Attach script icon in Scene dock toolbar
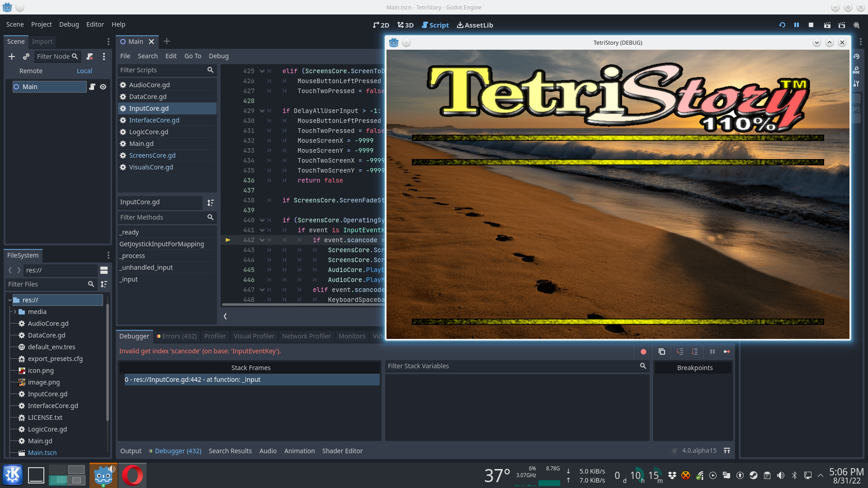 pos(90,56)
